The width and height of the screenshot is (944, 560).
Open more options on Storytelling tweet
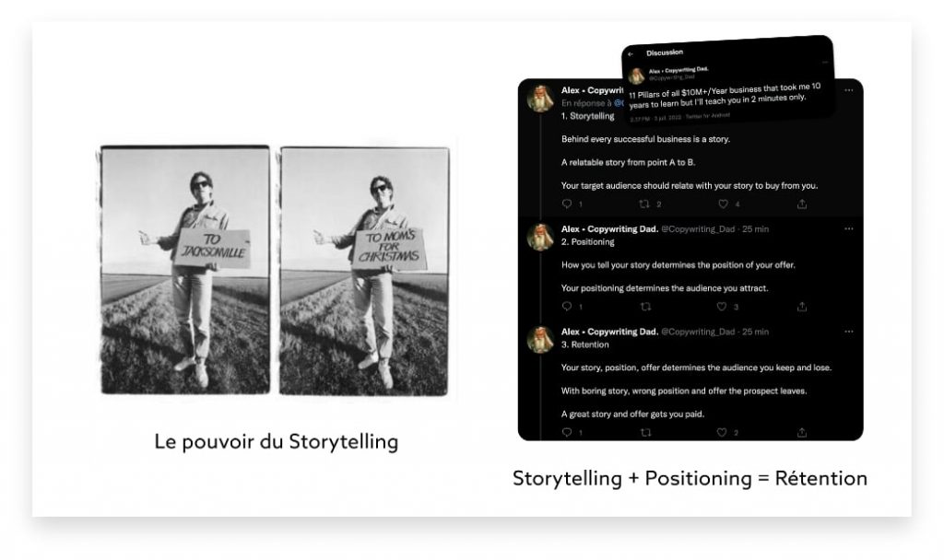pos(849,89)
